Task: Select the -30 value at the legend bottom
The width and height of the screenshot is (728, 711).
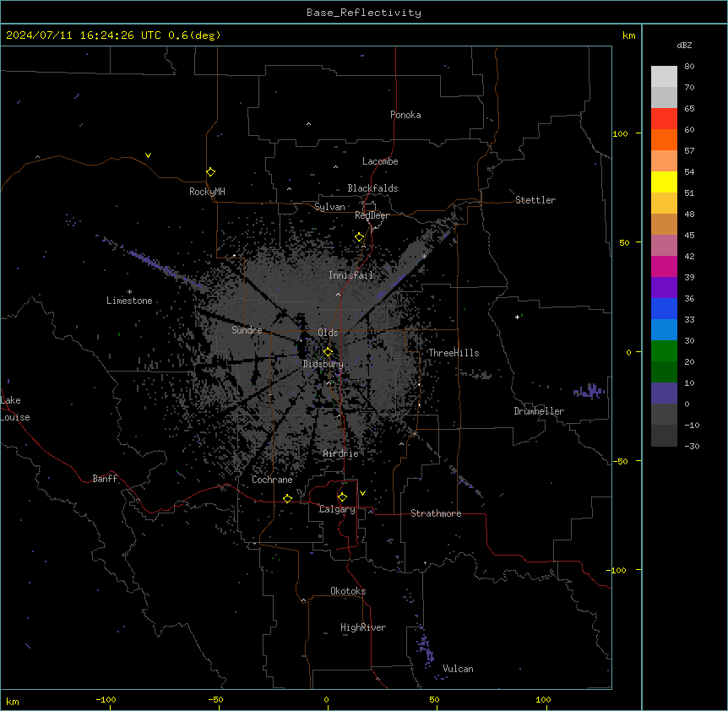Action: pyautogui.click(x=692, y=447)
